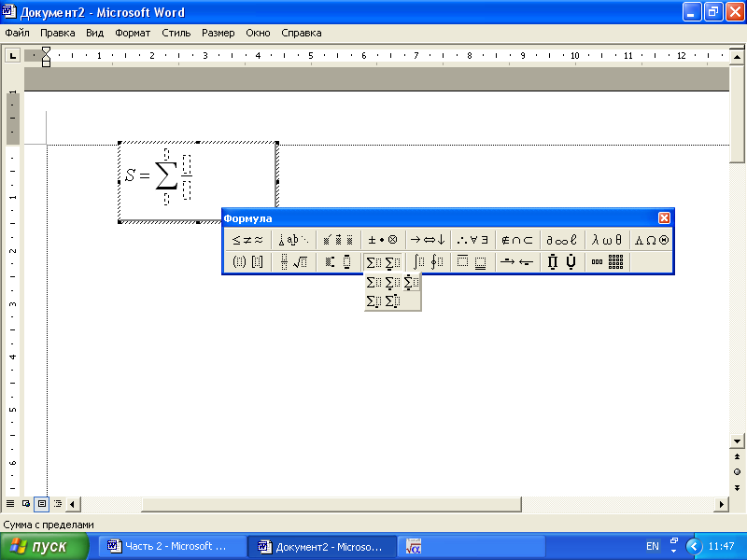Screen dimensions: 747x560
Task: Open the Формат menu
Action: pos(133,33)
